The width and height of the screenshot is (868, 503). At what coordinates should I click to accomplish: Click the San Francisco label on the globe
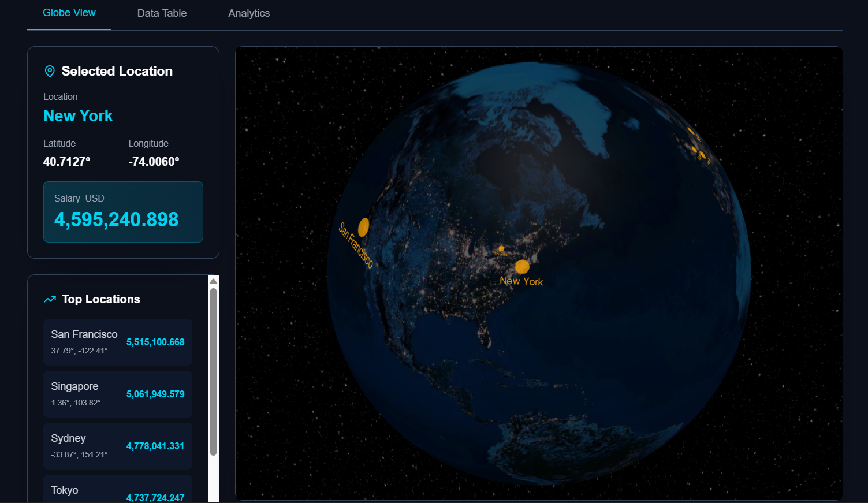356,245
